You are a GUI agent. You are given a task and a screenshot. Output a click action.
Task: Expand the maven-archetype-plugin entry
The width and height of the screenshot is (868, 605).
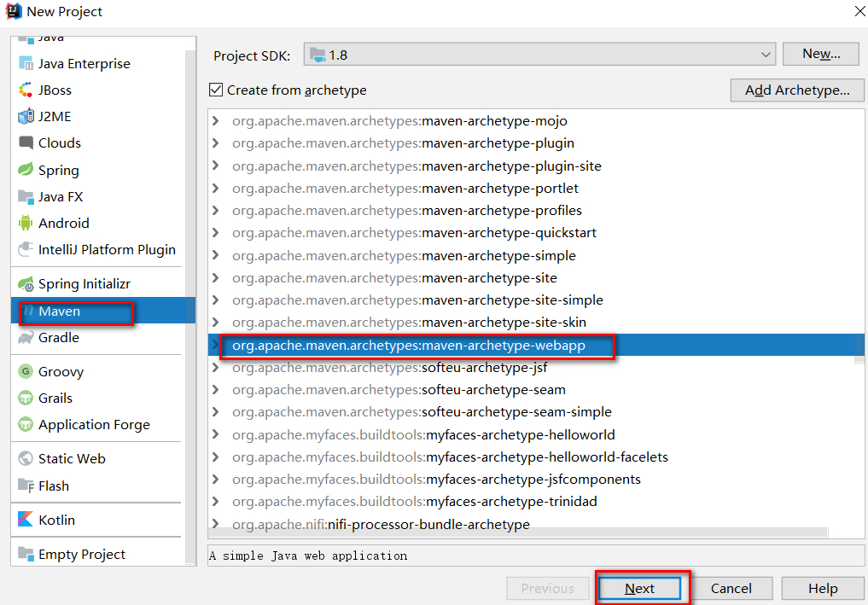[216, 143]
